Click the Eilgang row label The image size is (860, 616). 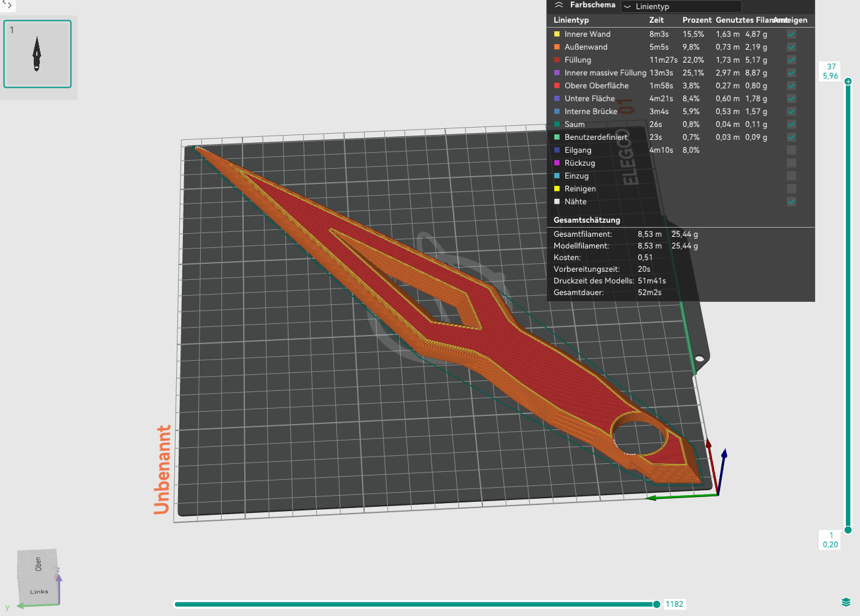(578, 150)
